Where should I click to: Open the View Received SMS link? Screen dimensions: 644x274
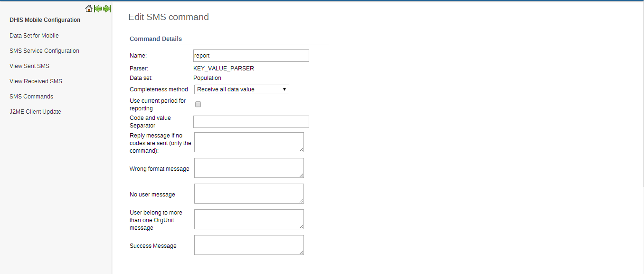click(36, 81)
